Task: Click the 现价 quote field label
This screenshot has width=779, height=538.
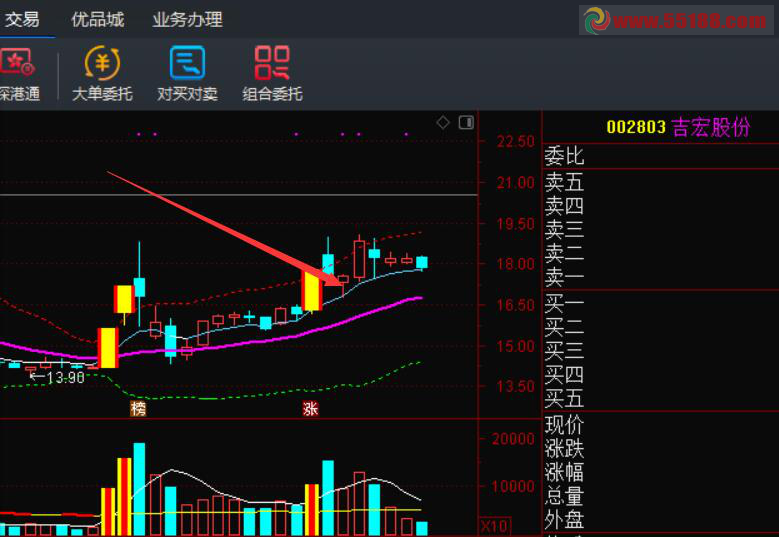Action: (564, 424)
